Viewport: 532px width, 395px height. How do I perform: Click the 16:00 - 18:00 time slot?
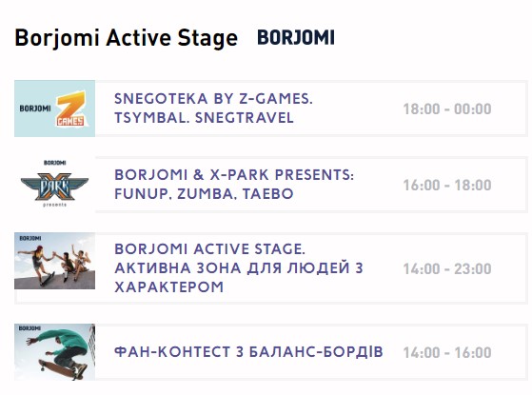447,186
